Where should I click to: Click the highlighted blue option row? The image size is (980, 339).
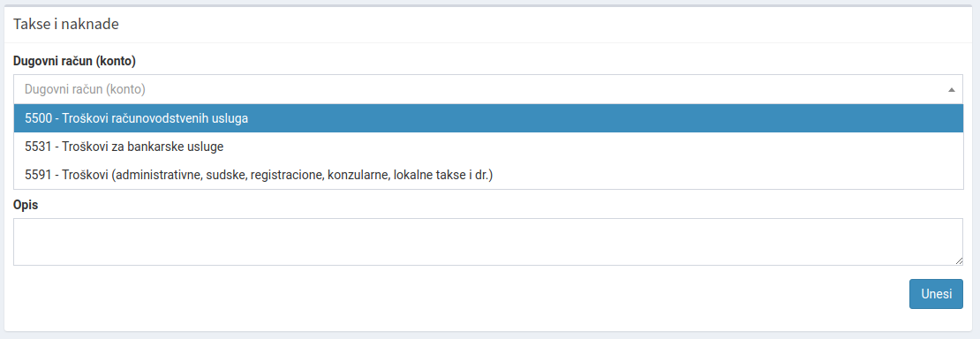[x=488, y=119]
